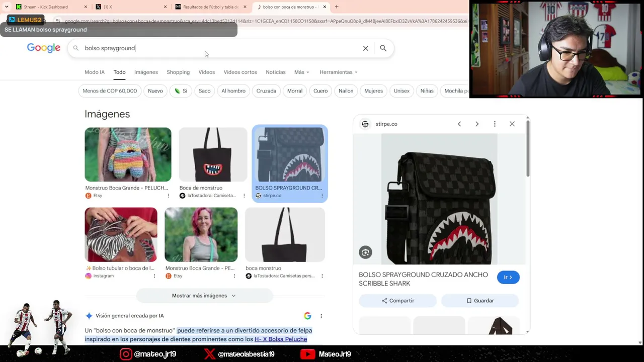Share the image with Compartir button
The image size is (644, 362).
pyautogui.click(x=397, y=301)
